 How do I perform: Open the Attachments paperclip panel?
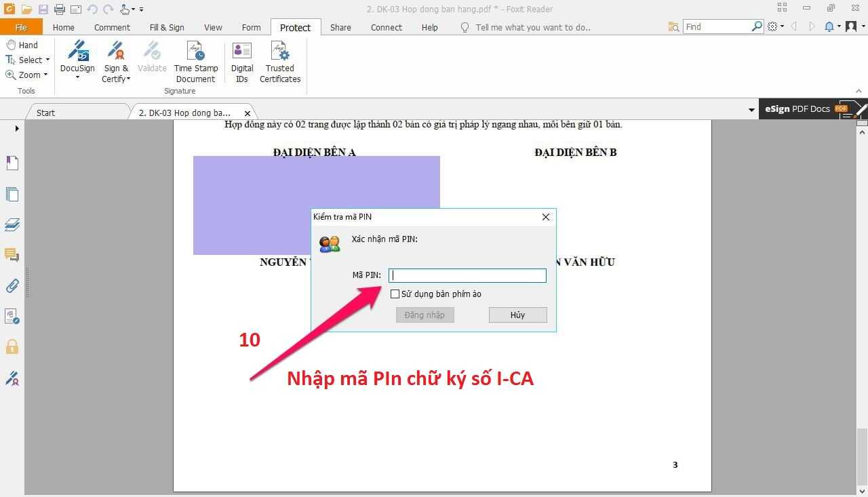pyautogui.click(x=12, y=285)
